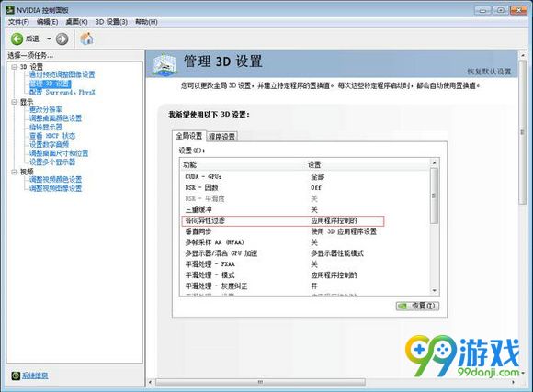Open 查看 HDCP 状态 in the tree

pos(52,136)
